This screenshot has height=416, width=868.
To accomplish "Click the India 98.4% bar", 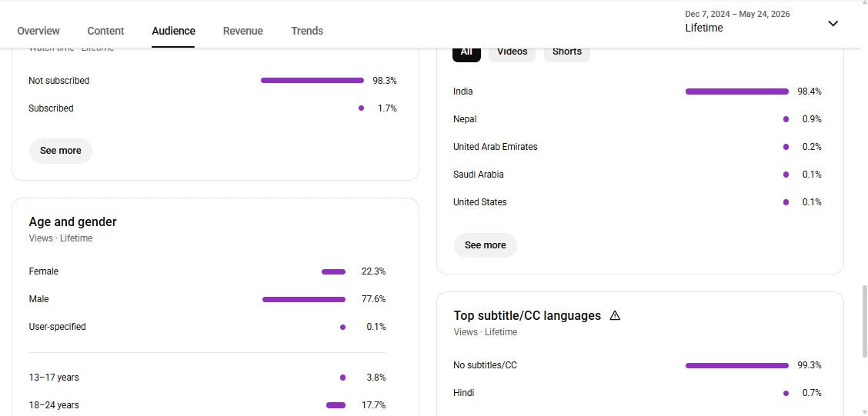I will coord(737,92).
